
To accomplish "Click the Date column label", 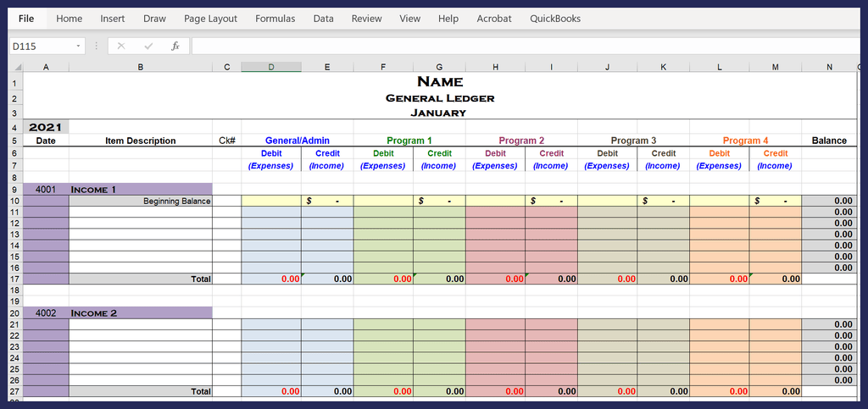I will point(46,141).
